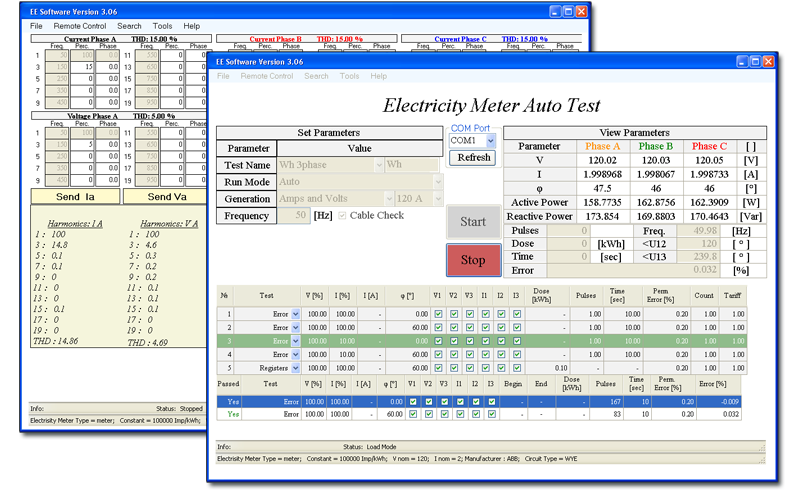Click the blue Current Phase C header

coord(460,39)
